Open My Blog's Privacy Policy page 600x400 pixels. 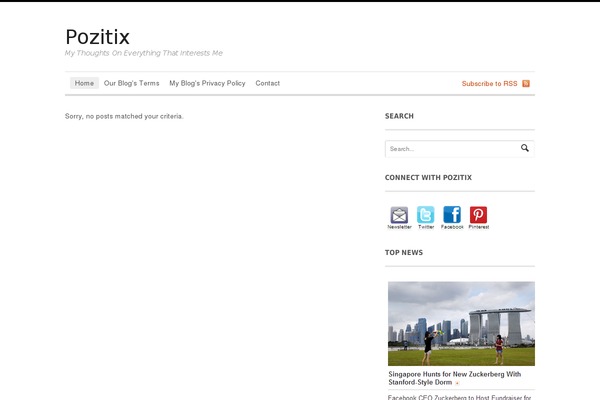coord(207,83)
